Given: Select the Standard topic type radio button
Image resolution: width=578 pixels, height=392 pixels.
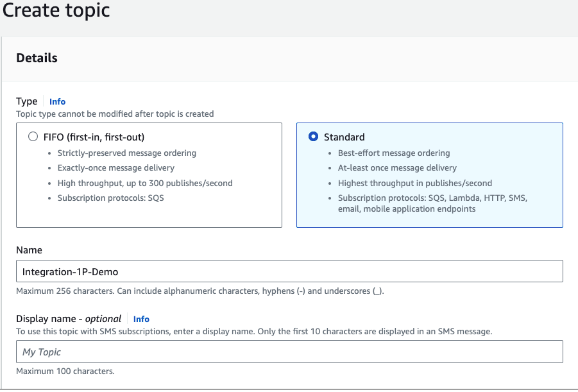Looking at the screenshot, I should click(x=313, y=137).
